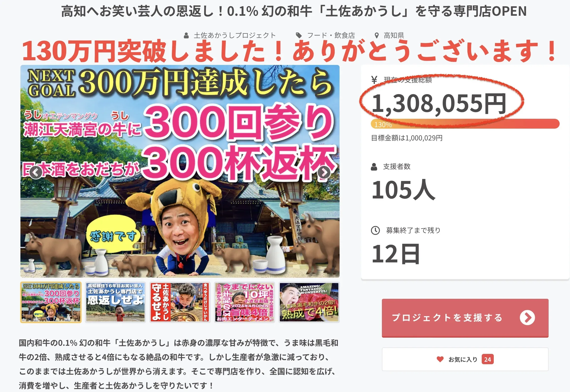Viewport: 570px width, 392px height.
Task: Click the supporter person icon near 支援者数
Action: (374, 167)
